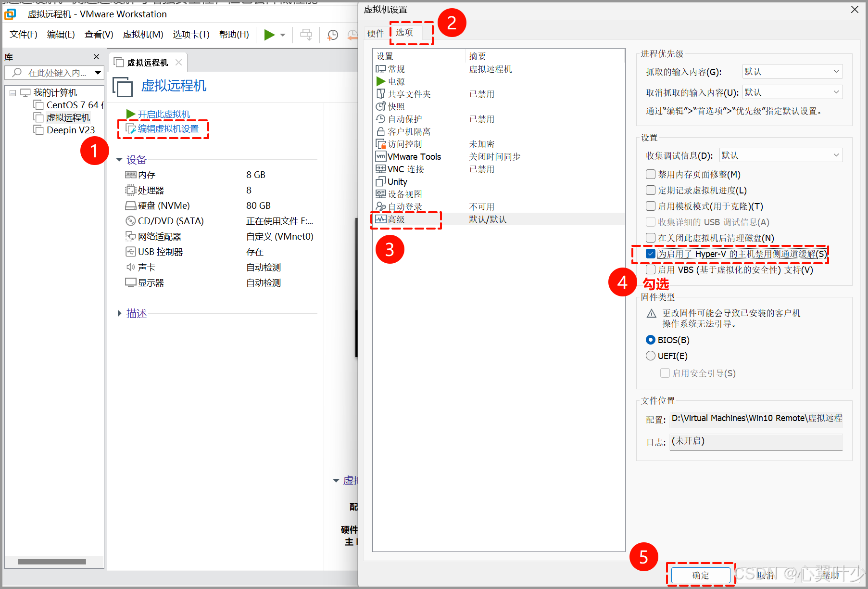Switch to the 硬件 tab in settings
The width and height of the screenshot is (868, 589).
click(x=376, y=33)
